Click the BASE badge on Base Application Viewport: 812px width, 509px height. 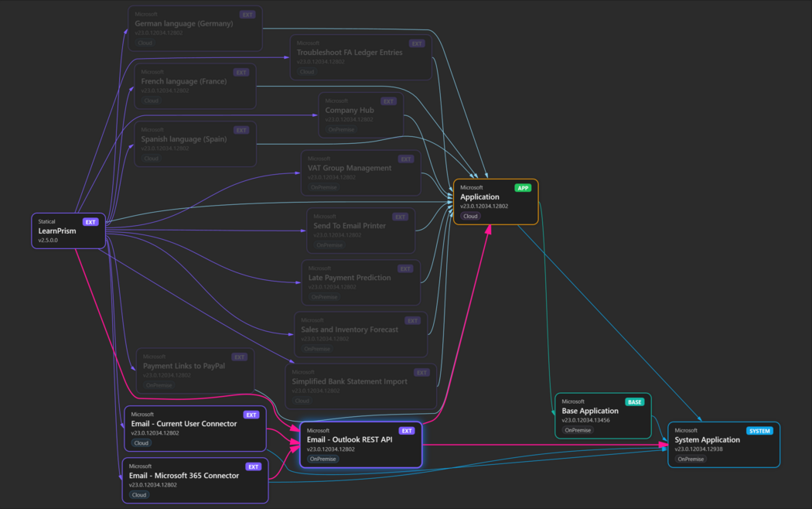634,401
